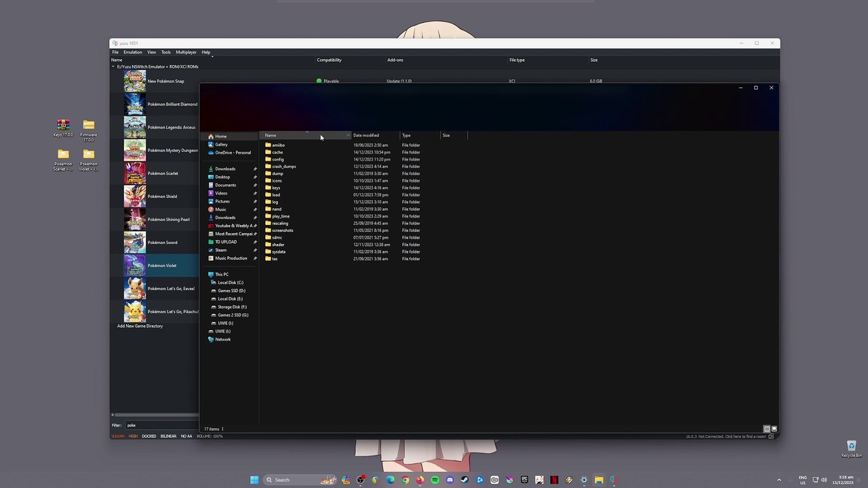Sort files by Date modified column

point(366,136)
